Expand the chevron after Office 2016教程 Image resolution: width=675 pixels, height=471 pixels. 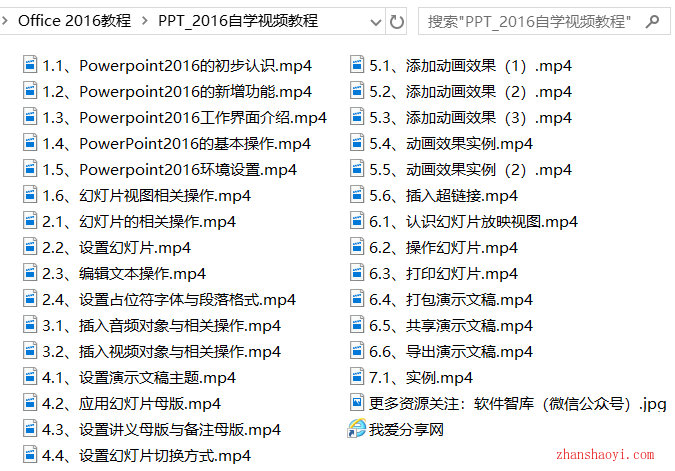[145, 20]
